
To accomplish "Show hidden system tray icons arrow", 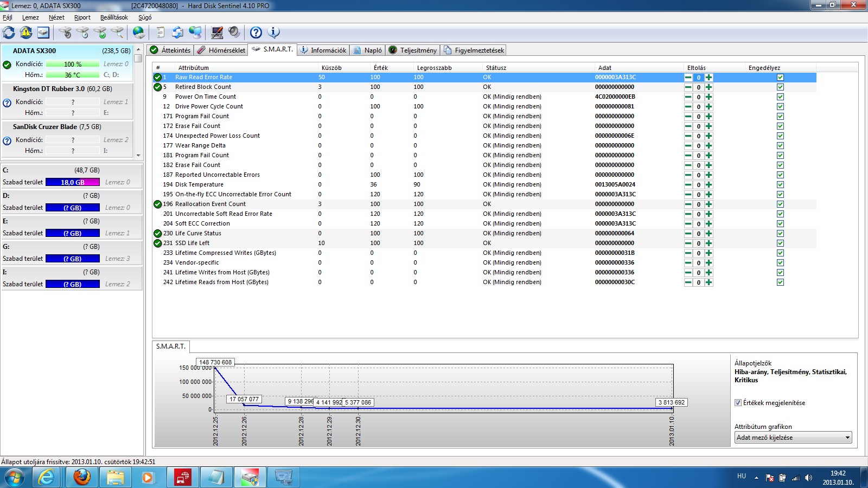I will tap(756, 478).
